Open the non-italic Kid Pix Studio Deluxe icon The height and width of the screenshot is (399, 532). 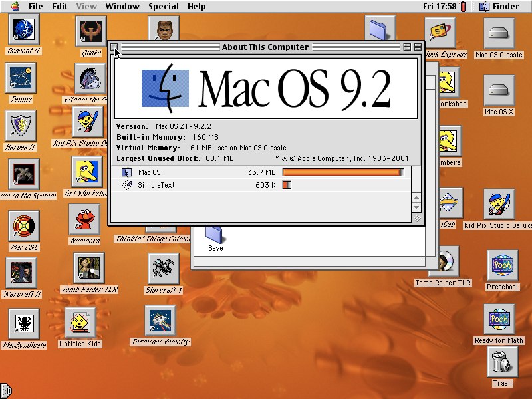coord(499,204)
